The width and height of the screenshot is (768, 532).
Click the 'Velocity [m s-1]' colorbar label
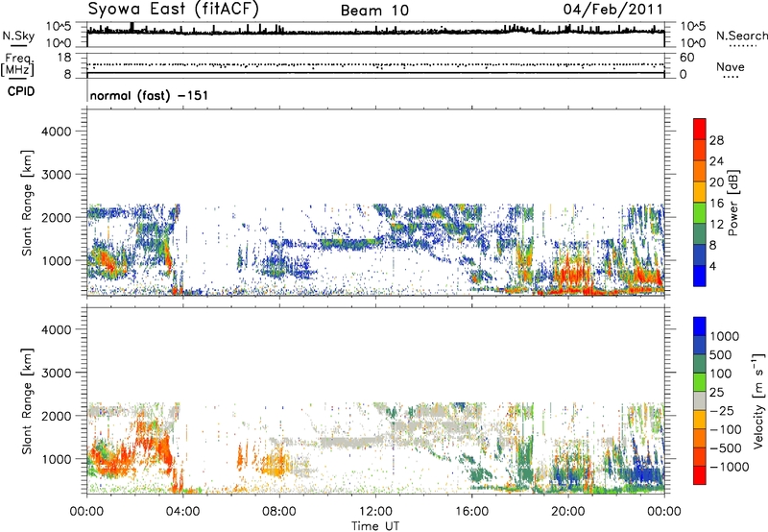tap(758, 400)
